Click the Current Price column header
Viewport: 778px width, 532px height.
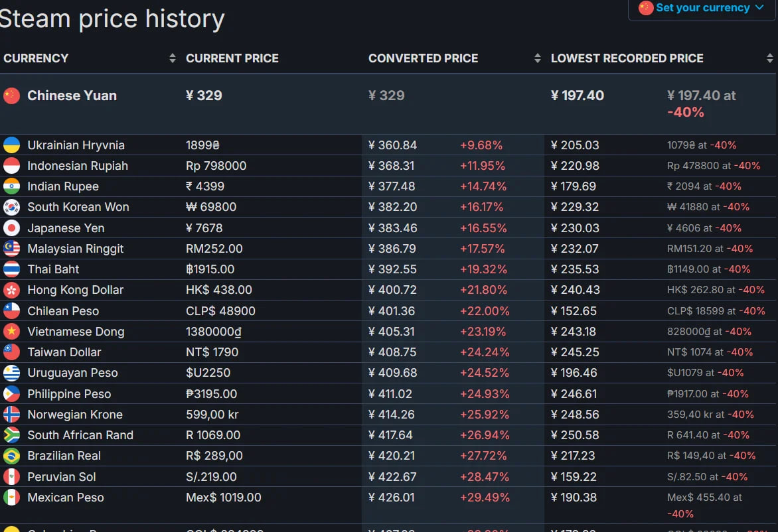click(232, 58)
